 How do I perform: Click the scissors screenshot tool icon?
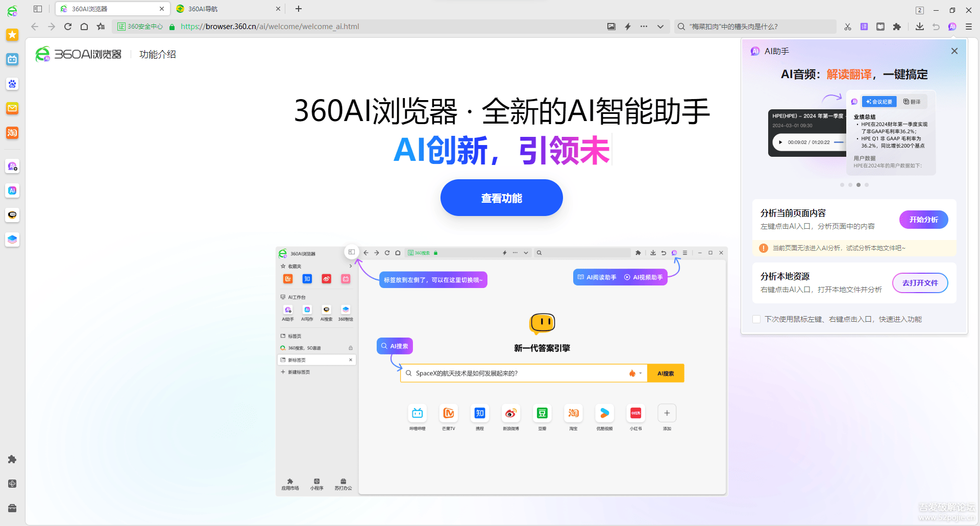[x=848, y=27]
